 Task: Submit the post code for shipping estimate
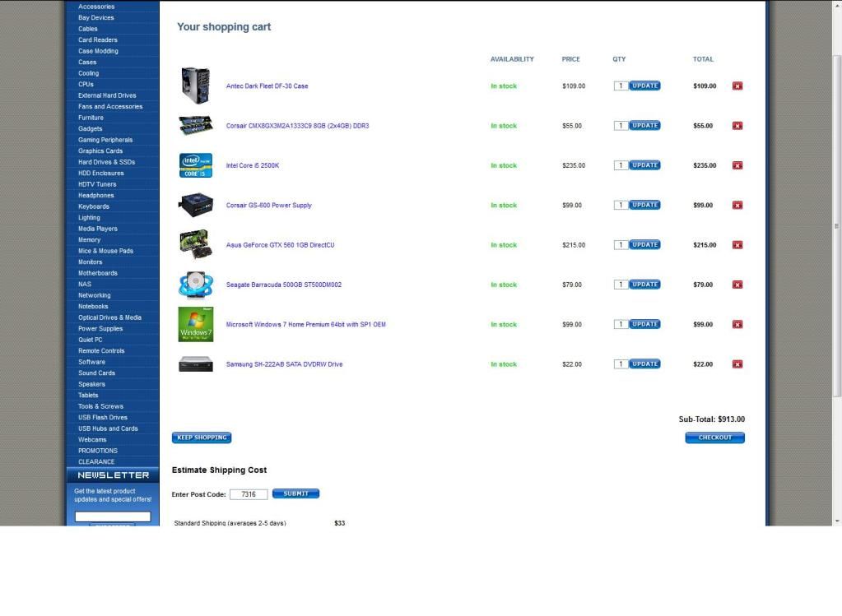[x=295, y=493]
